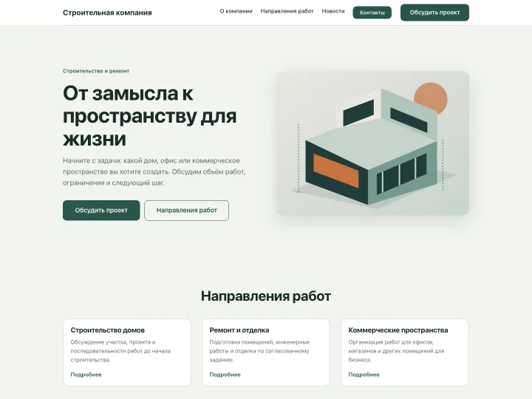
Task: Click the Строительство и ремонт label
Action: [96, 71]
